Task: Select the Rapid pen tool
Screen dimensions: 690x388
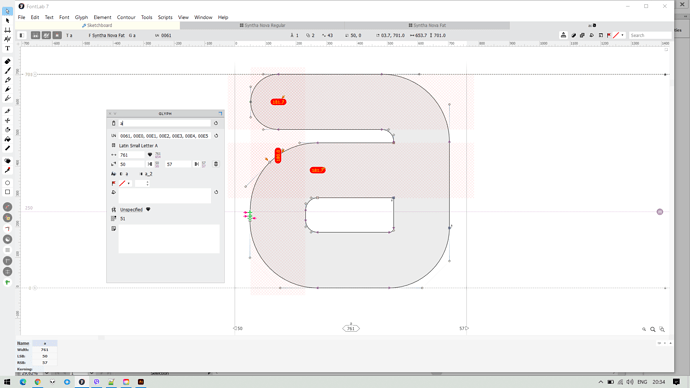Action: coord(7,89)
